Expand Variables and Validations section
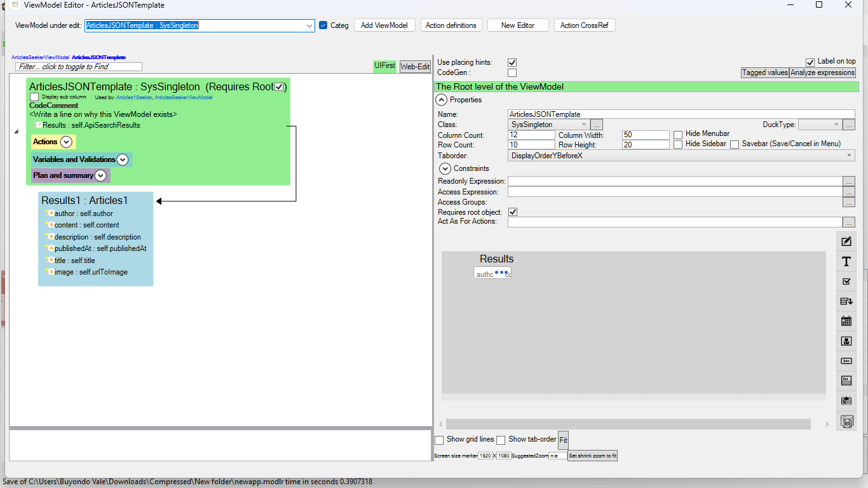The image size is (868, 488). (x=123, y=159)
